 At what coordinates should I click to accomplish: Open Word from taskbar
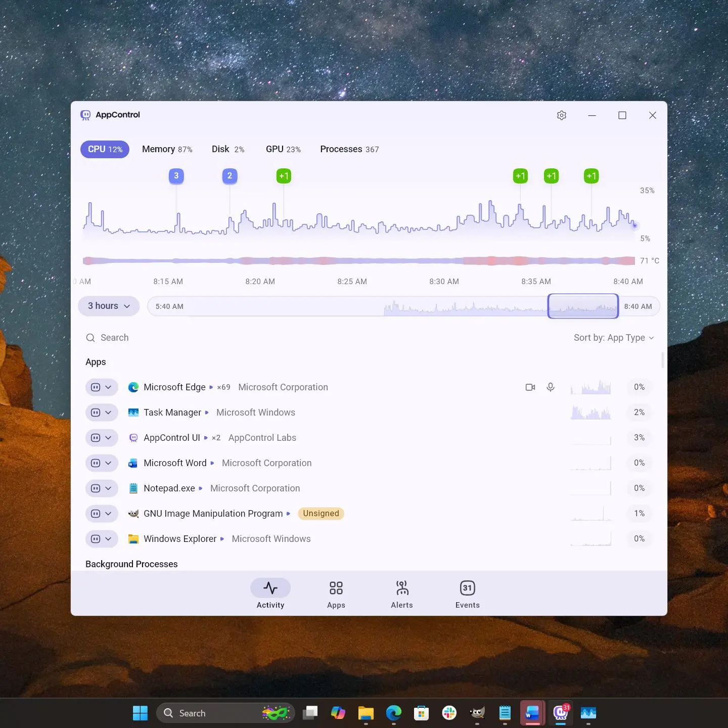[532, 713]
